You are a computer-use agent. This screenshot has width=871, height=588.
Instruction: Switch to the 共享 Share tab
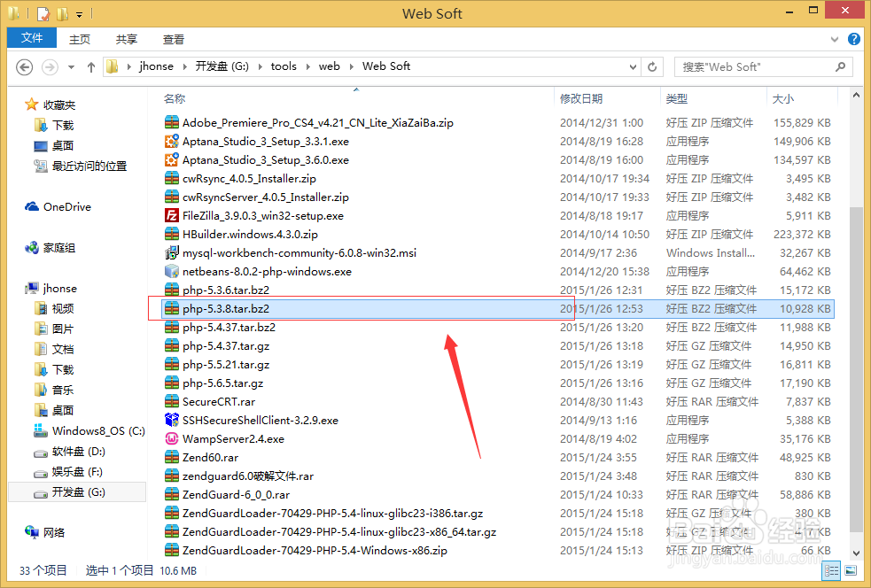point(126,40)
